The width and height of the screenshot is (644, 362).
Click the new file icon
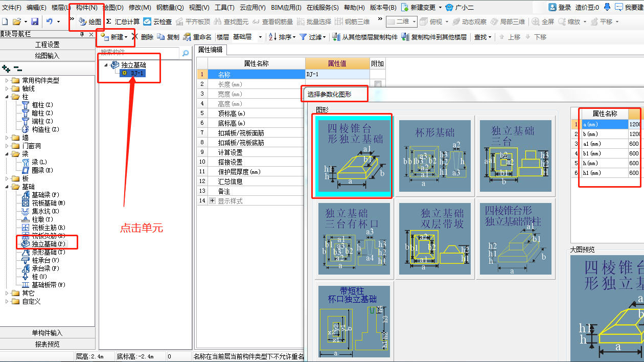click(x=5, y=21)
